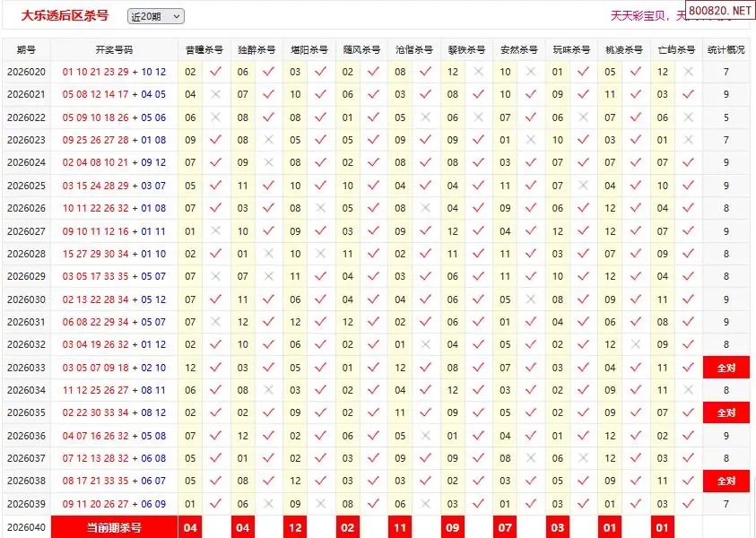Select the check mark in row 2026033 under 安然杀号
Image resolution: width=756 pixels, height=538 pixels.
(531, 368)
